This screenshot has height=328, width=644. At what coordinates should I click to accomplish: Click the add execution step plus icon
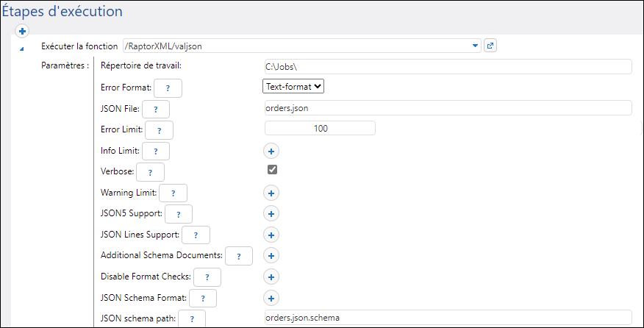(x=23, y=31)
